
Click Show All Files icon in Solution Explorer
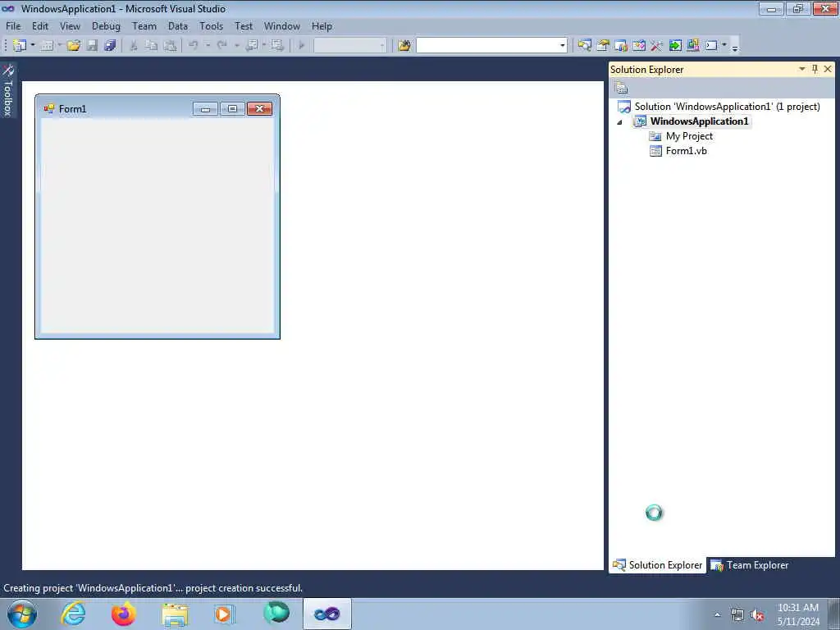[621, 87]
